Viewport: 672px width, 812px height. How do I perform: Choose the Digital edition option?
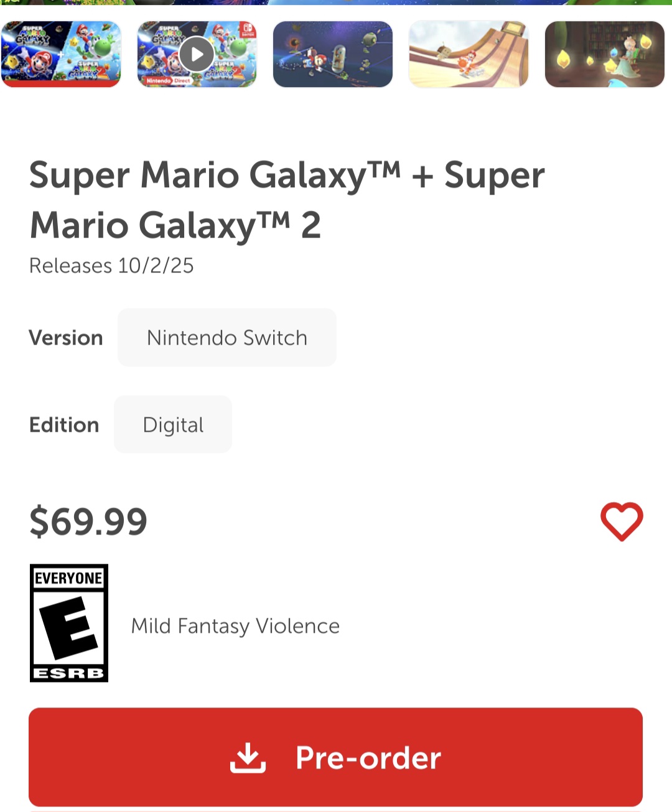pos(173,425)
